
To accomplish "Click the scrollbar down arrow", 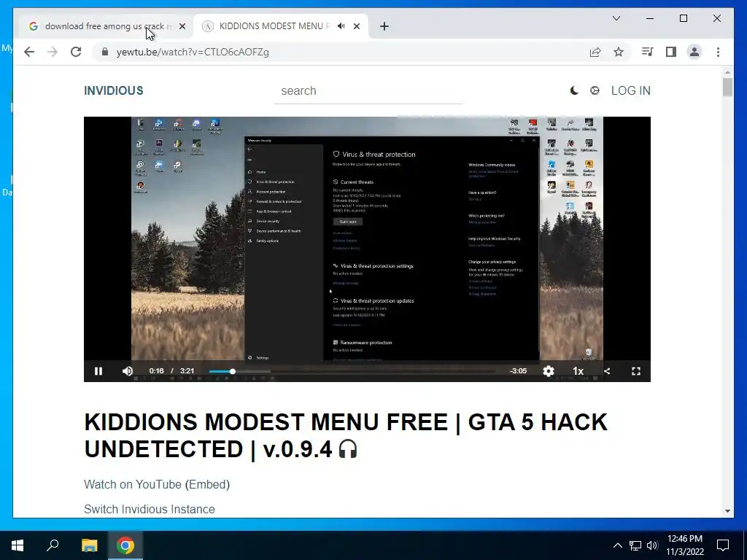I will pyautogui.click(x=727, y=511).
